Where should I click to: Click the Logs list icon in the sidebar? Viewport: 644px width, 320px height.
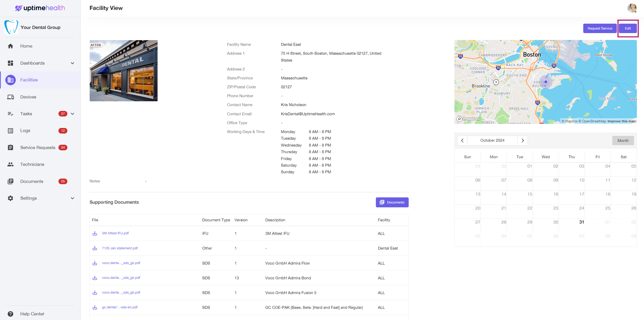(10, 131)
